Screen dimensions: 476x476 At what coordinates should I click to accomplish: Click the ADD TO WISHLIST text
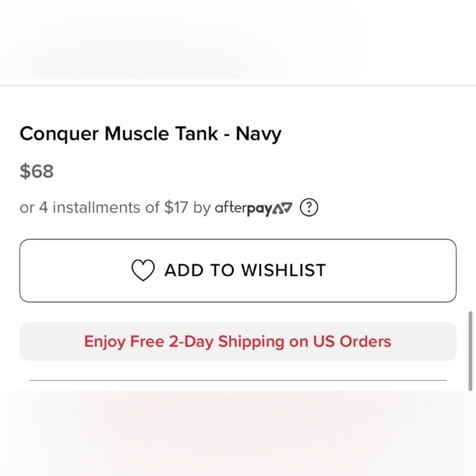(245, 270)
